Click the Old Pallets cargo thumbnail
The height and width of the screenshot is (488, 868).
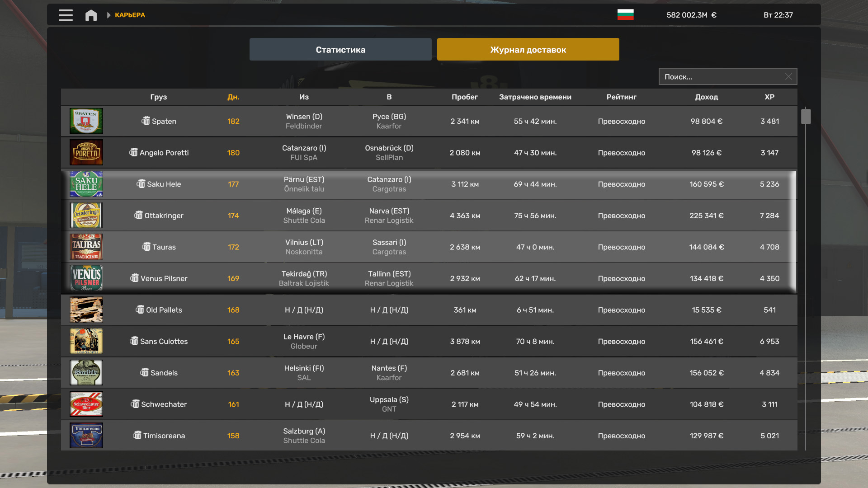click(x=86, y=310)
